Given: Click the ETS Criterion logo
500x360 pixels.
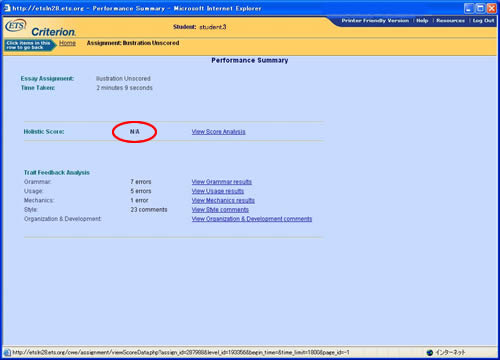Looking at the screenshot, I should click(x=40, y=29).
